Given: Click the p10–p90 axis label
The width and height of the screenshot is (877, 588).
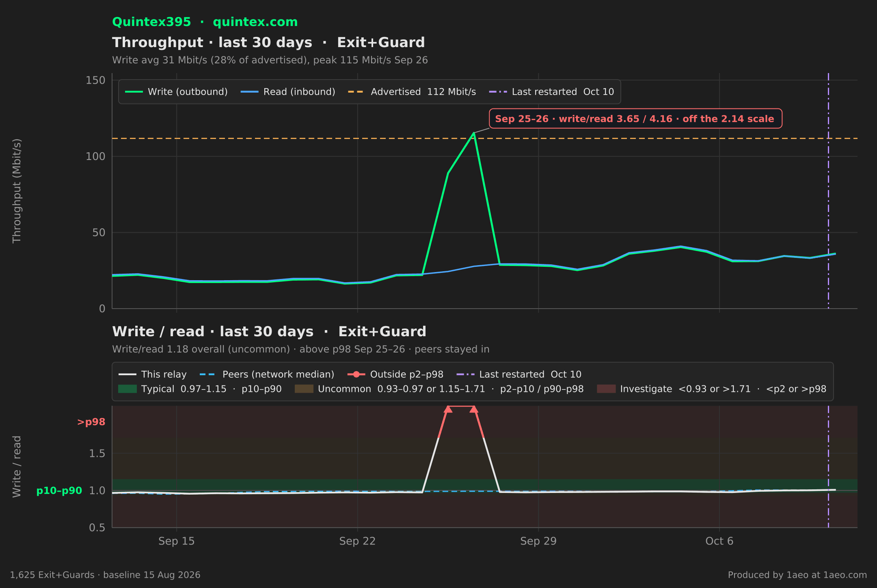Looking at the screenshot, I should [59, 491].
